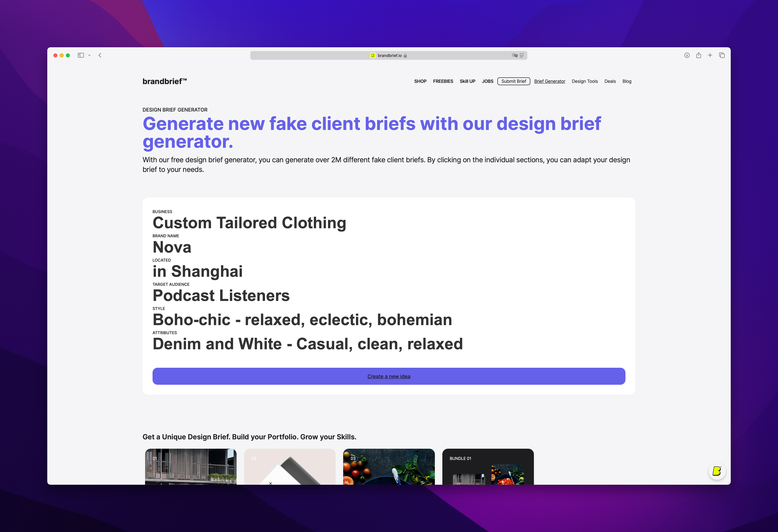778x532 pixels.
Task: Click 'Create a new idea' button
Action: pos(389,376)
